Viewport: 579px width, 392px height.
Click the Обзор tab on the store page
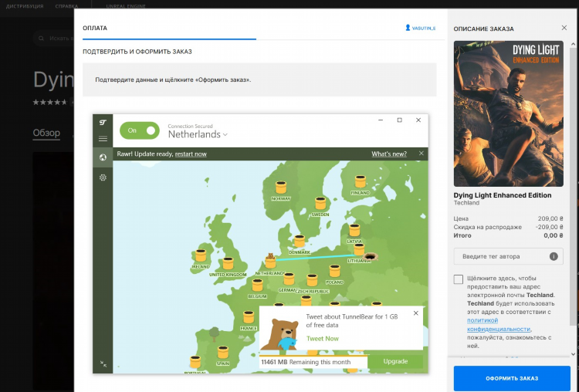46,133
